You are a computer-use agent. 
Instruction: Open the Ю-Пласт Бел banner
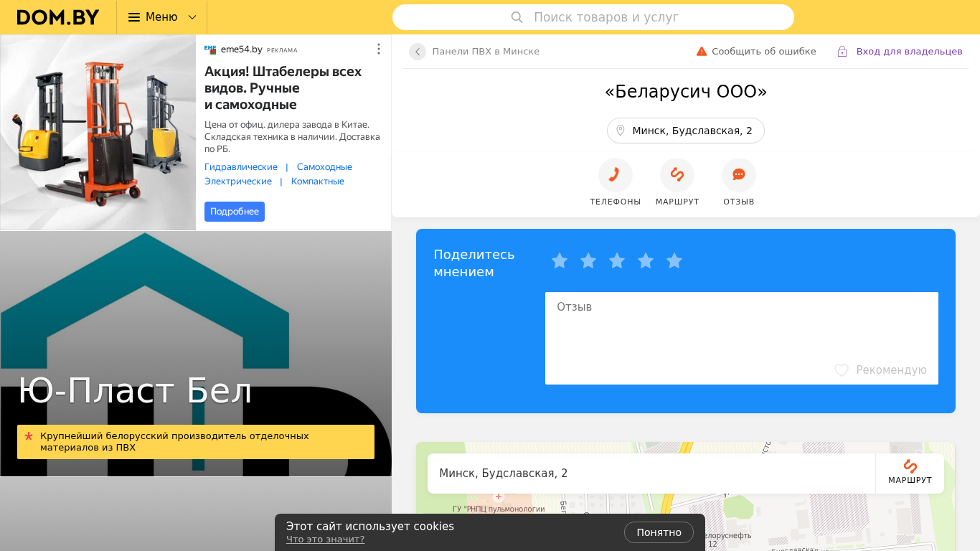click(196, 354)
